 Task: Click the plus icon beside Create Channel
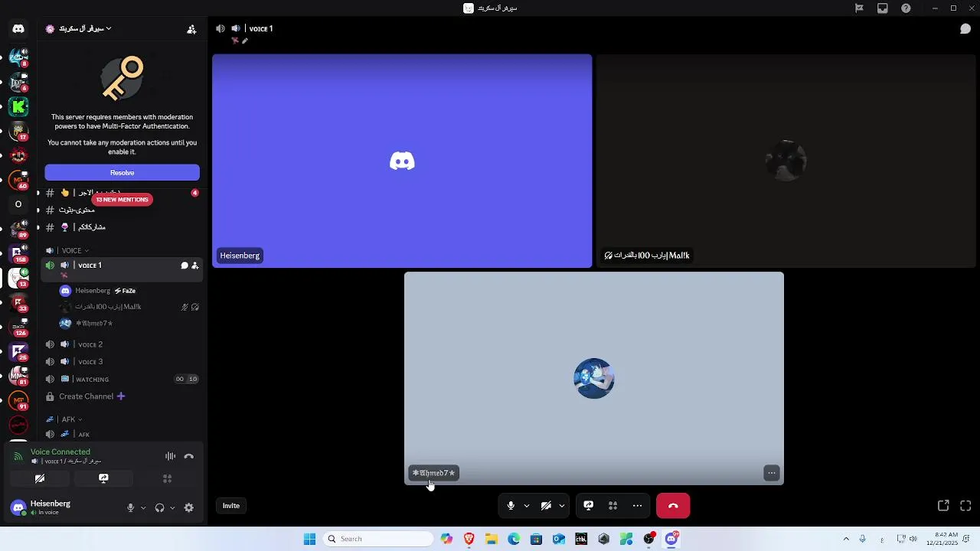click(x=121, y=396)
